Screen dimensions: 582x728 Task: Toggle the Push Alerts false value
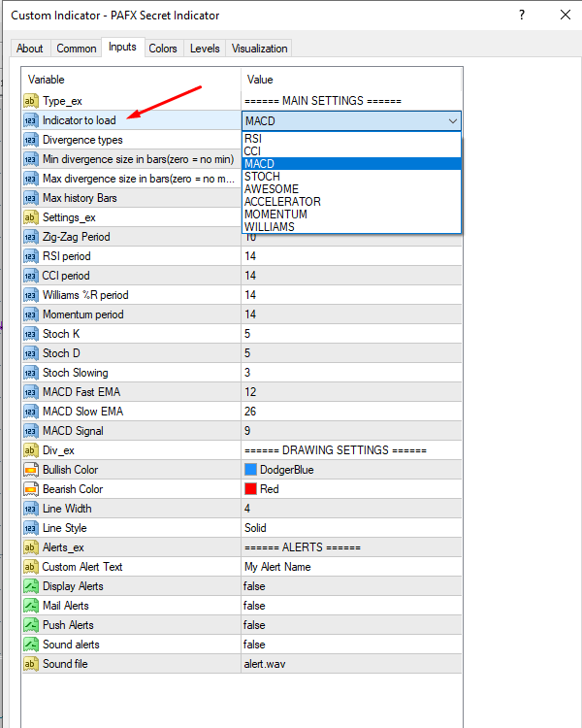351,625
